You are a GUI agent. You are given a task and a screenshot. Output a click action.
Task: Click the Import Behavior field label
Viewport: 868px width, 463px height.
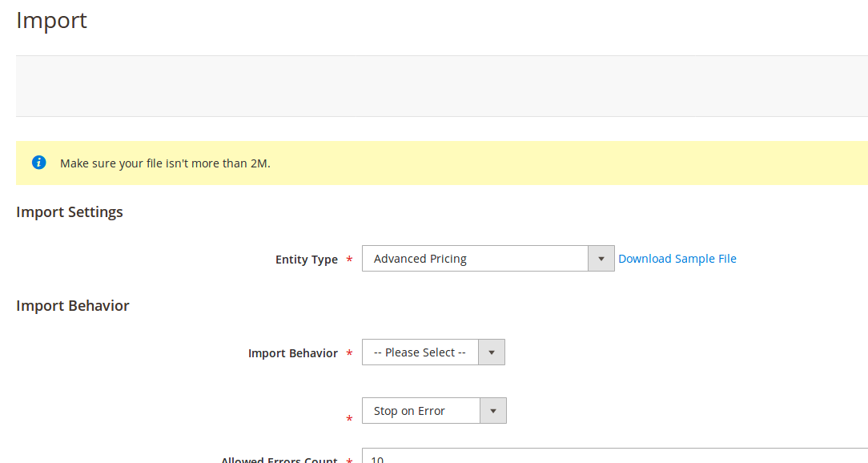click(x=292, y=353)
